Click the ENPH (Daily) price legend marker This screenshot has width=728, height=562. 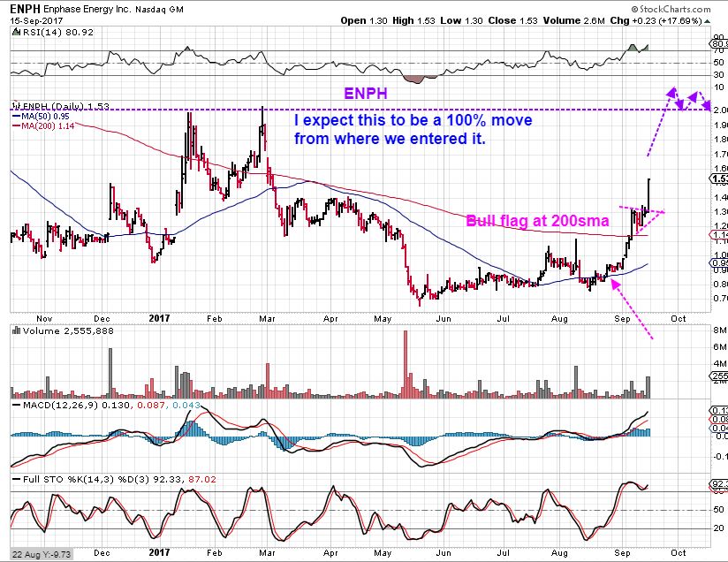click(x=16, y=104)
